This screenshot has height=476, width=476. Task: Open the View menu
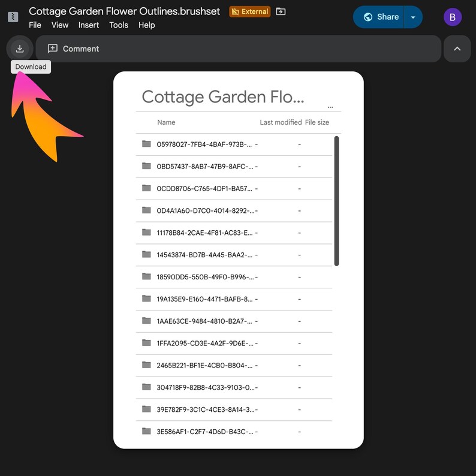[60, 25]
